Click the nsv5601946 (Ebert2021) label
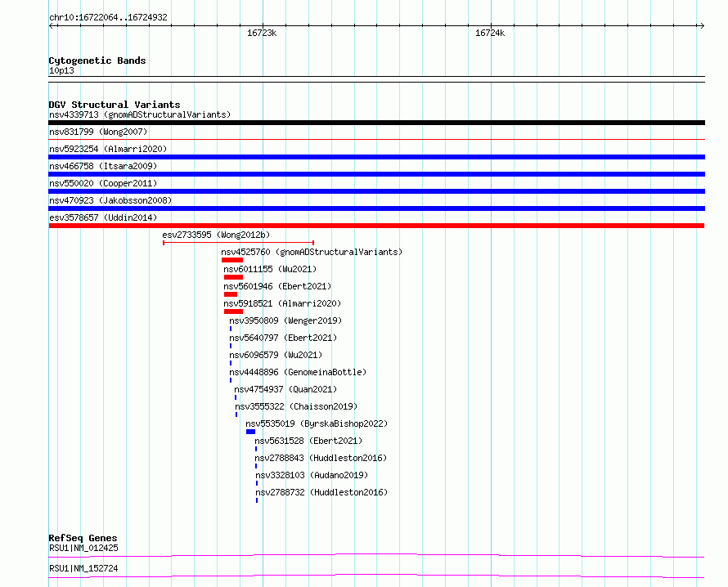Viewport: 728px width, 587px height. pyautogui.click(x=277, y=286)
